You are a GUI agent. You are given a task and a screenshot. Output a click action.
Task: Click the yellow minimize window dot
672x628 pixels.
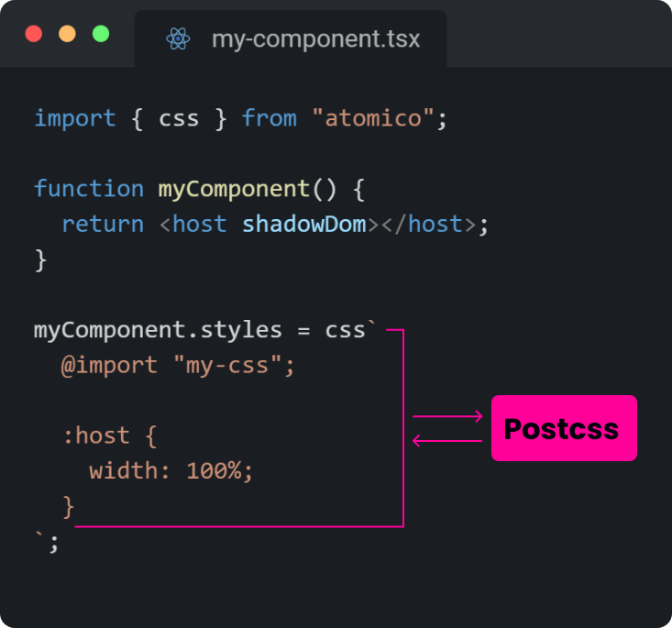67,34
